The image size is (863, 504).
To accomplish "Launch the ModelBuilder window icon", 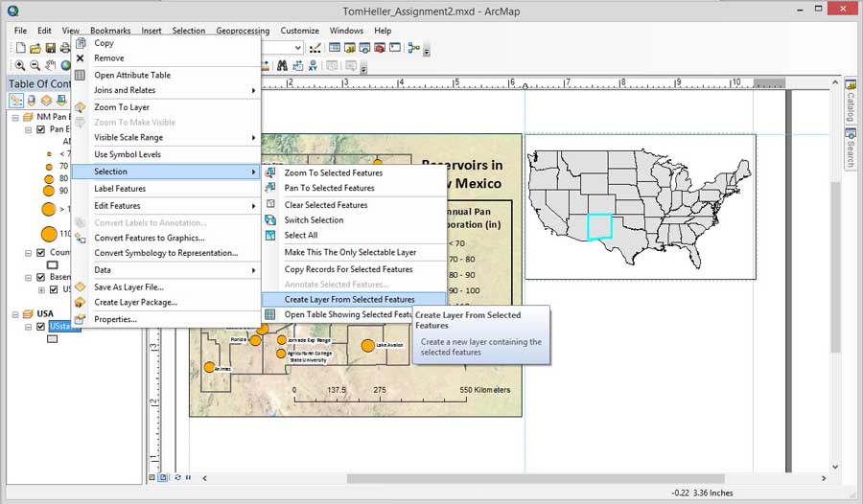I will click(413, 48).
